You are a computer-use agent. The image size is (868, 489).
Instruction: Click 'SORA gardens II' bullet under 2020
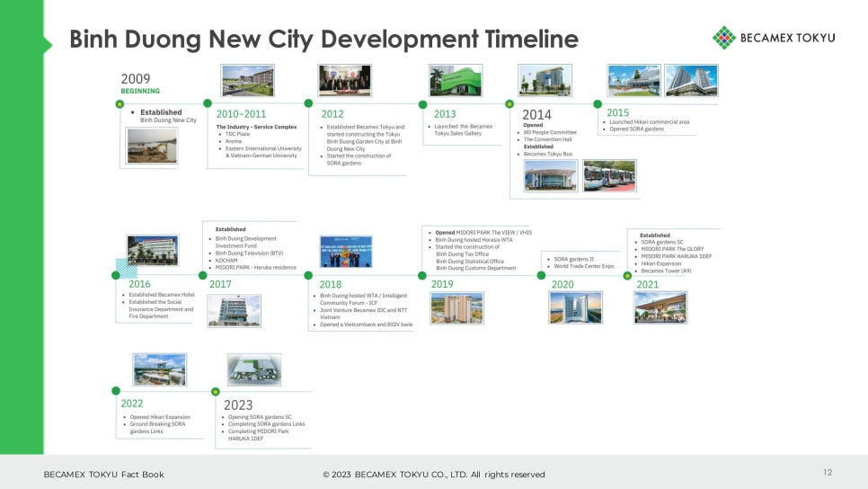tap(573, 259)
